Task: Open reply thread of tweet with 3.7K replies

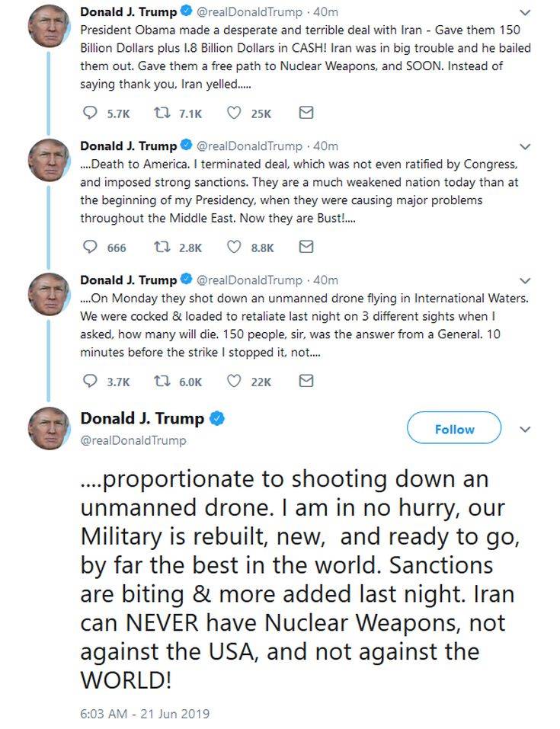Action: [x=90, y=382]
